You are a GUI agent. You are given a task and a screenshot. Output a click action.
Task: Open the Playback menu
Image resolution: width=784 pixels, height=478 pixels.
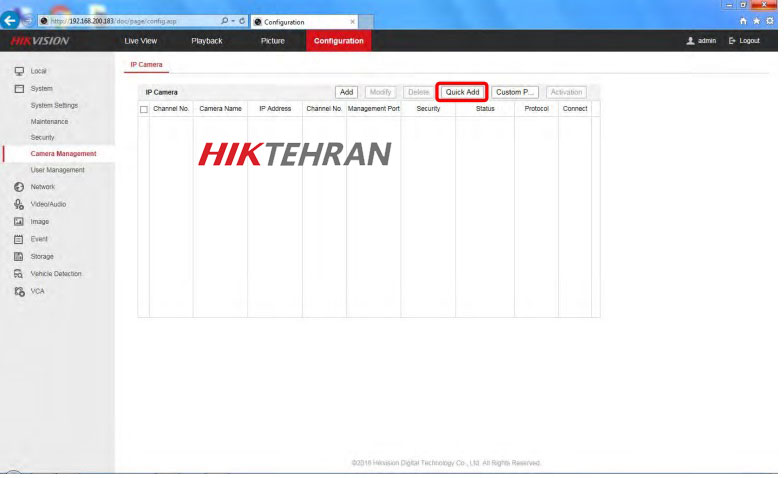pos(206,41)
